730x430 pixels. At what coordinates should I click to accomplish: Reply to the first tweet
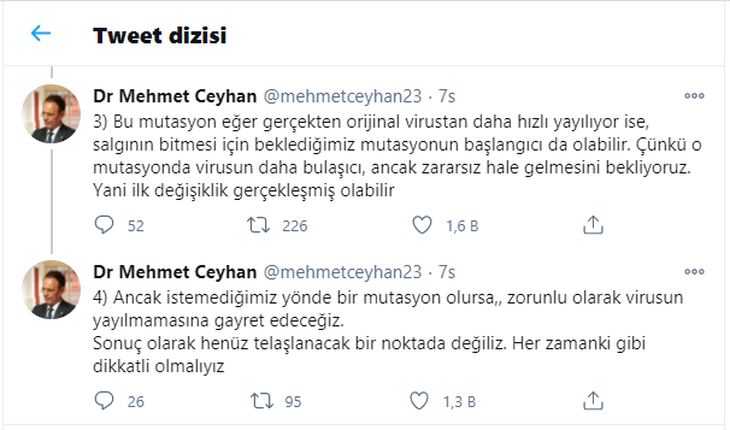105,225
